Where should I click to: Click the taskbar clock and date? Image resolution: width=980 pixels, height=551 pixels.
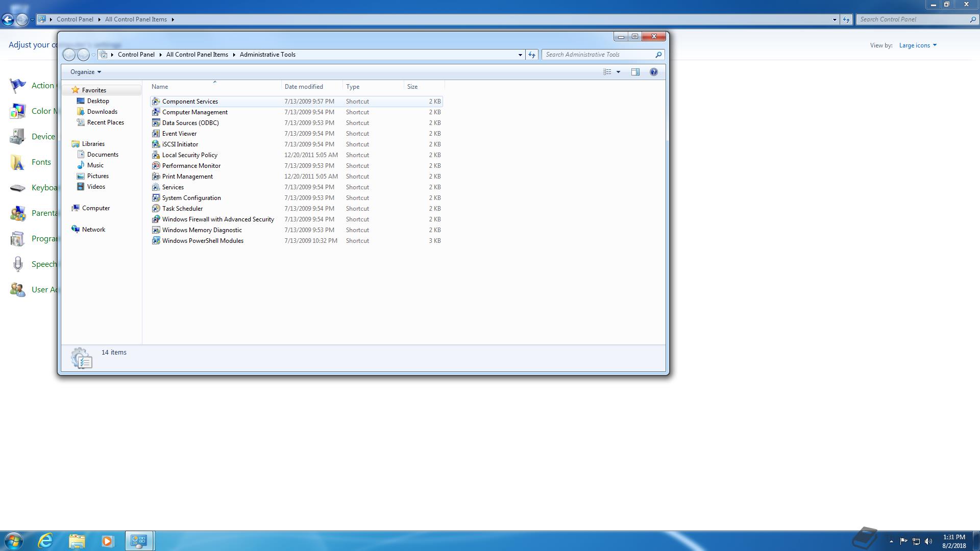954,541
